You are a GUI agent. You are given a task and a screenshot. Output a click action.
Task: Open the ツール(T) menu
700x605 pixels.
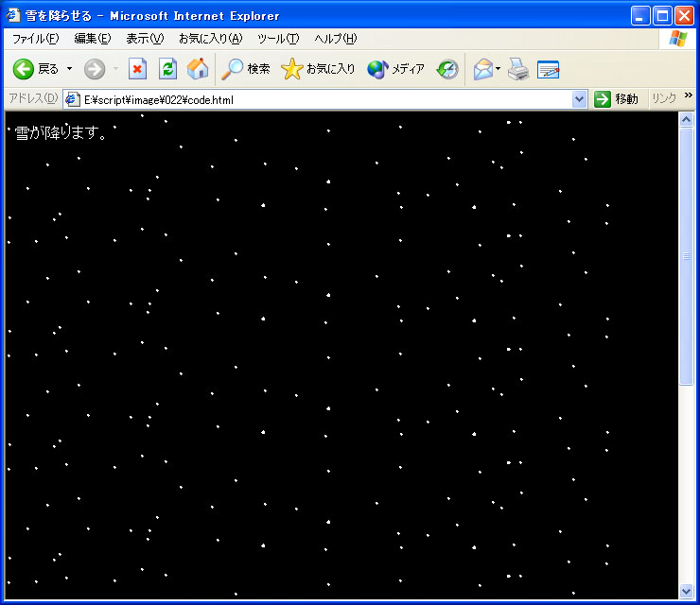click(x=278, y=39)
